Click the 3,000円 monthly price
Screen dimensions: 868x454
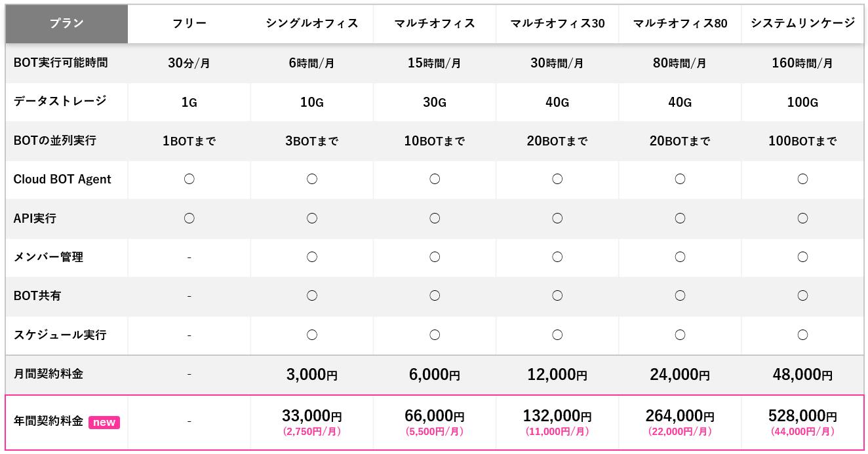tap(312, 375)
